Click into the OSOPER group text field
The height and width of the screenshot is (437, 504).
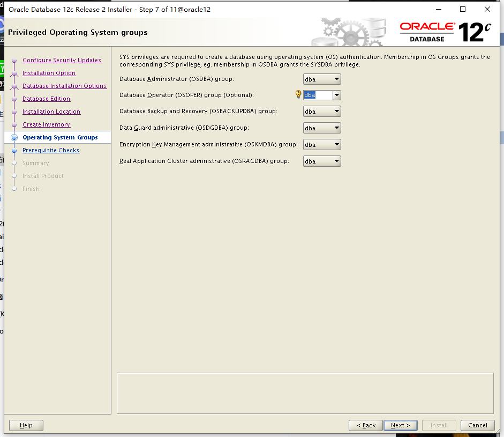click(x=318, y=95)
